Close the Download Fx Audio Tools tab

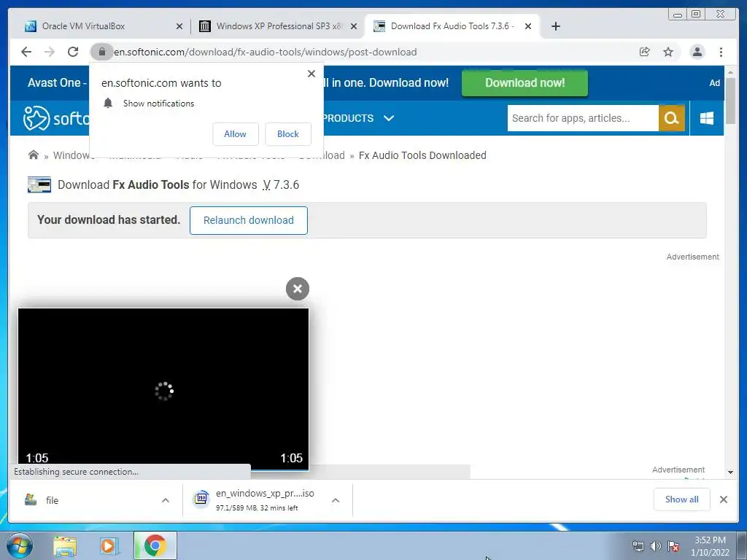pos(528,26)
